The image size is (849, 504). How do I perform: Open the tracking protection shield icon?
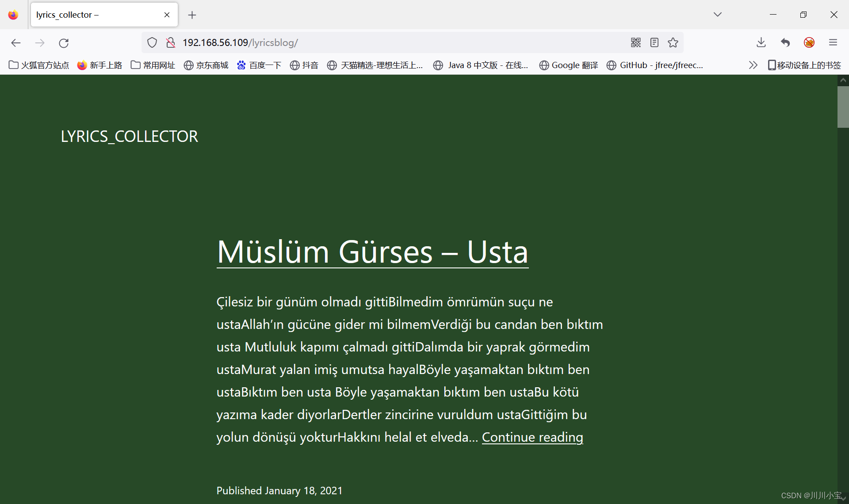click(x=152, y=43)
